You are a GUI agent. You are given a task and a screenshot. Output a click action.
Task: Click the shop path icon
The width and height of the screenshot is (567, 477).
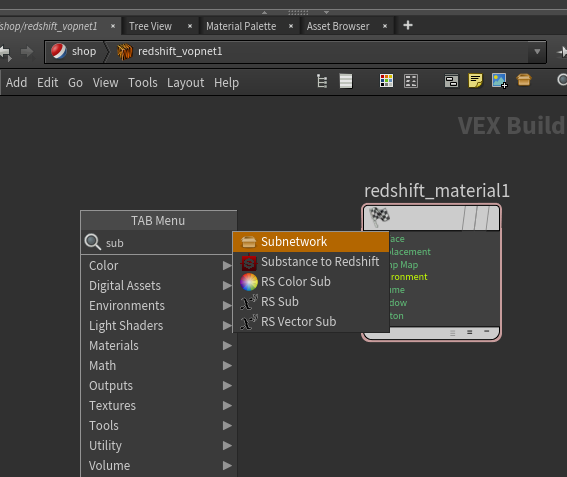59,51
